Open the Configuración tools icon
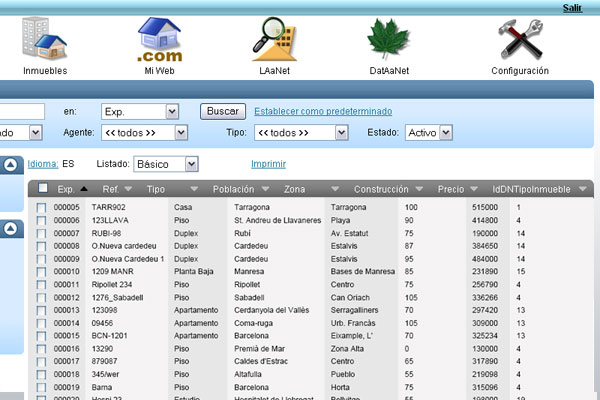This screenshot has height=400, width=600. (x=520, y=40)
